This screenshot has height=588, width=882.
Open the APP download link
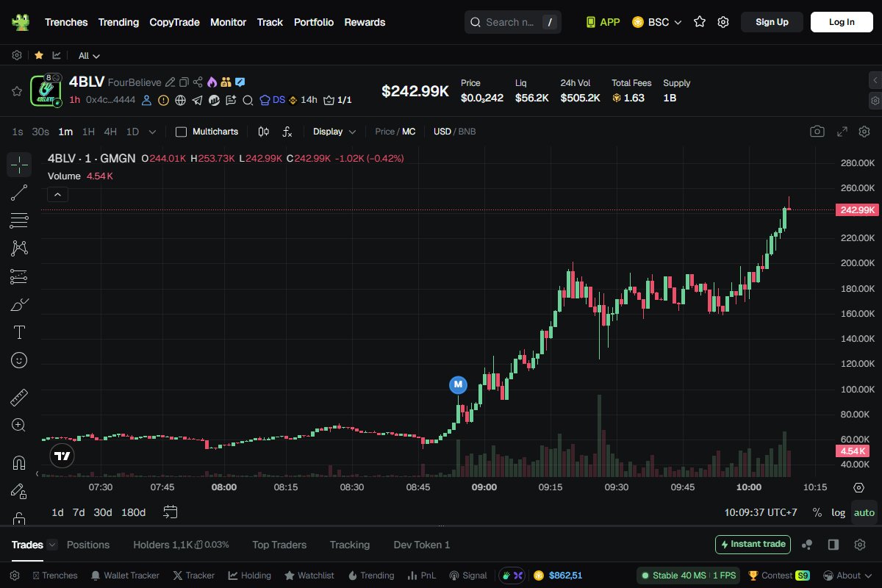click(603, 22)
